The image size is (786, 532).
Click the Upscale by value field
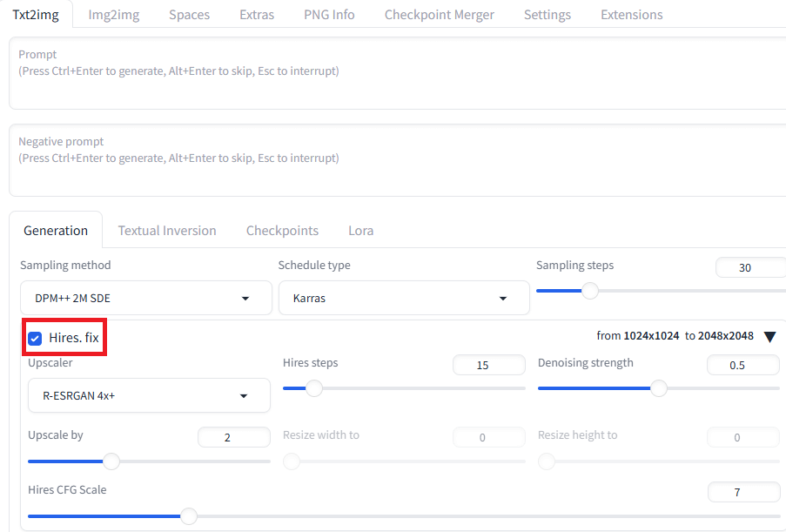(233, 437)
